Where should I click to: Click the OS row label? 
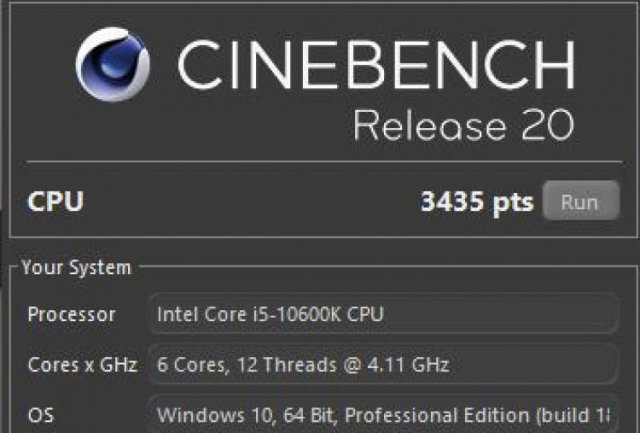click(40, 412)
